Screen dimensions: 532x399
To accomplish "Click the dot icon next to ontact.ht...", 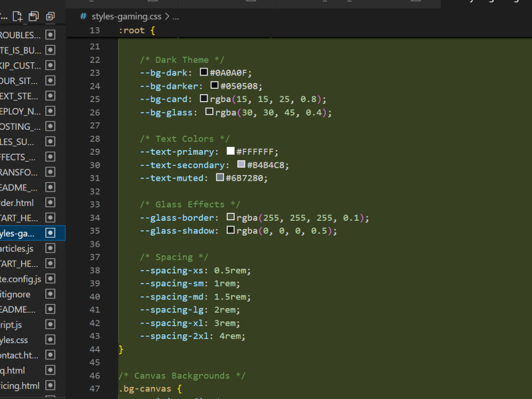I will [50, 355].
